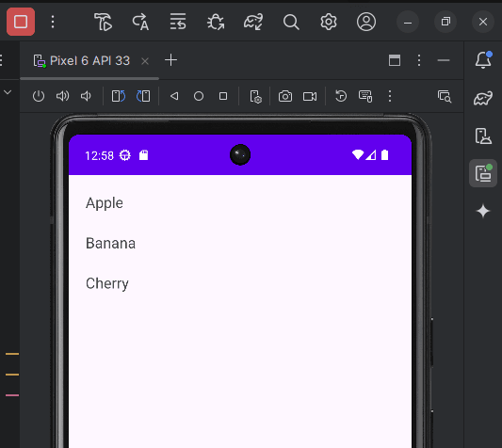Start screen recording with video camera icon
502x448 pixels.
coord(310,96)
